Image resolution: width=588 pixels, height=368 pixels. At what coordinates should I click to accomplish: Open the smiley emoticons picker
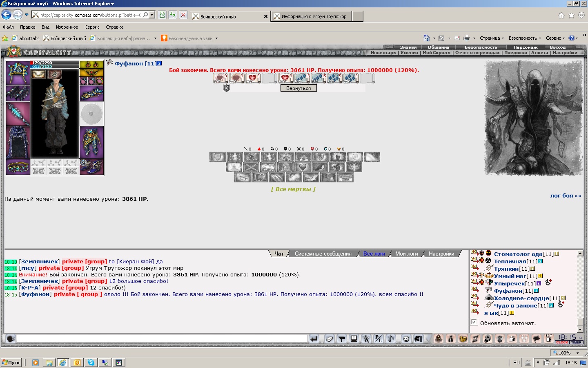[406, 339]
